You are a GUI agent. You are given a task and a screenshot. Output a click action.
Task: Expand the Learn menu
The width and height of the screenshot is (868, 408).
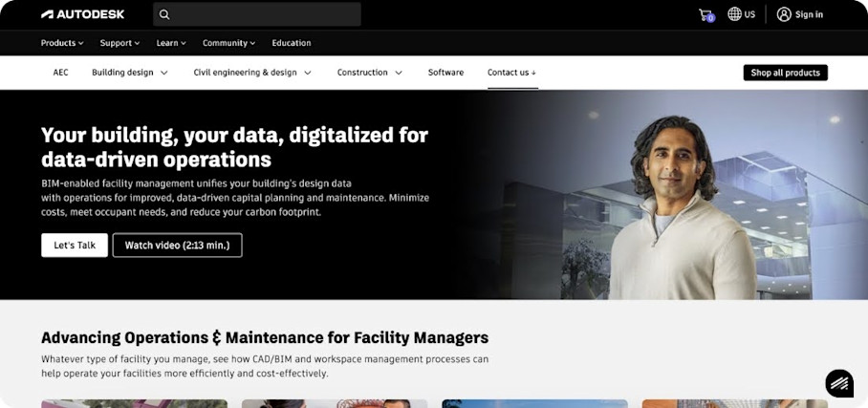pos(171,43)
